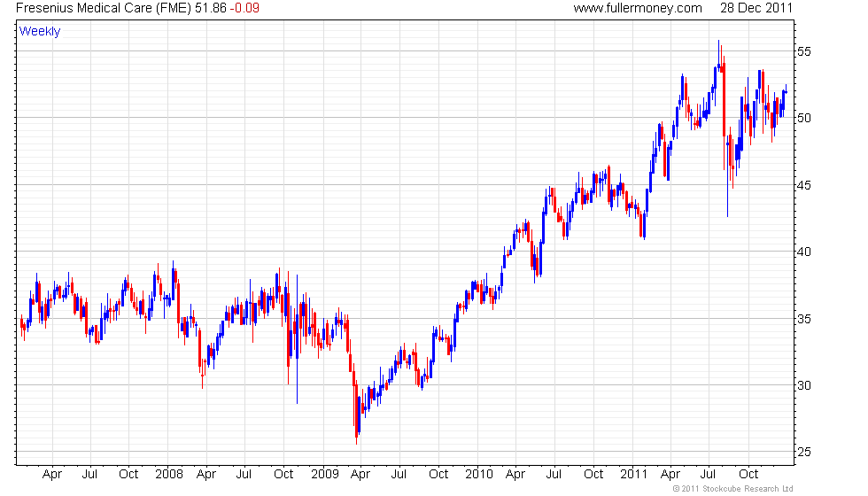Select the 2009 year label on the time axis
868x496 pixels.
(324, 475)
